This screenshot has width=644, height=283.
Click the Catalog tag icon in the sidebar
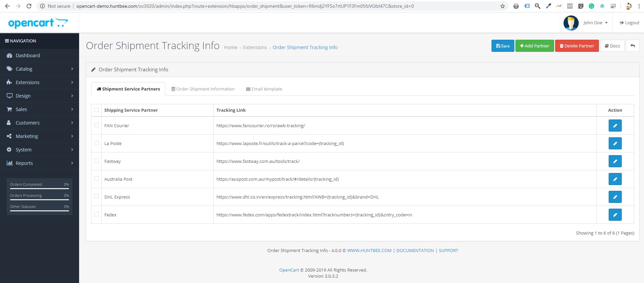[x=9, y=69]
